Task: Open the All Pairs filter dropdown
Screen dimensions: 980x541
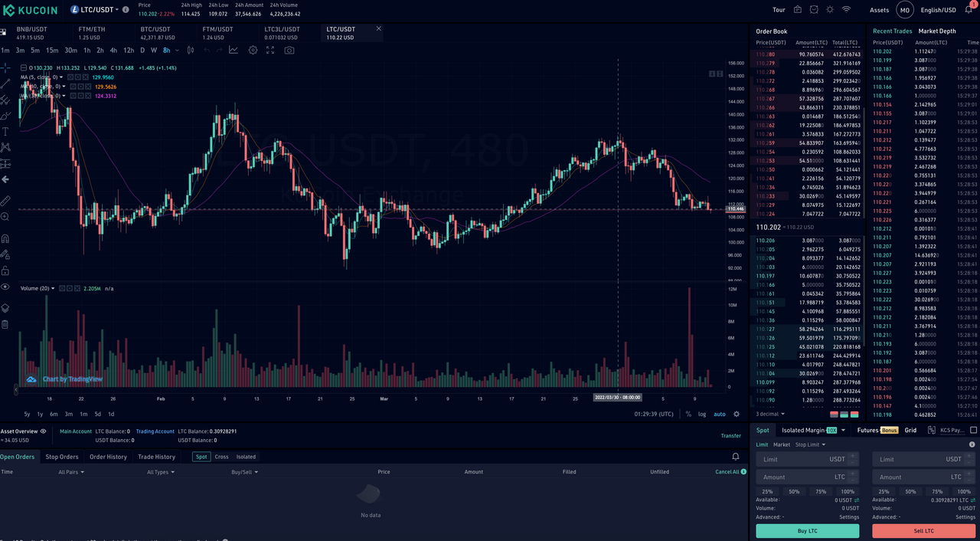Action: coord(71,472)
